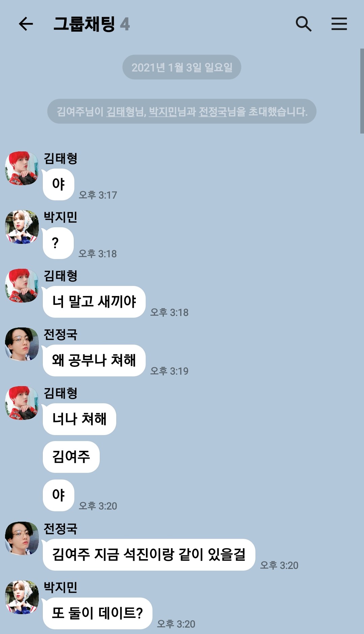Select the 왜 공부나 쳐해 message bubble
The image size is (364, 634).
[94, 361]
